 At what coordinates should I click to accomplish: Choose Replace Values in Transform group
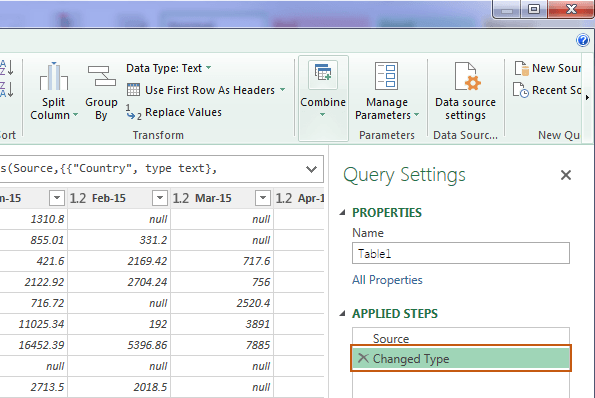click(174, 112)
